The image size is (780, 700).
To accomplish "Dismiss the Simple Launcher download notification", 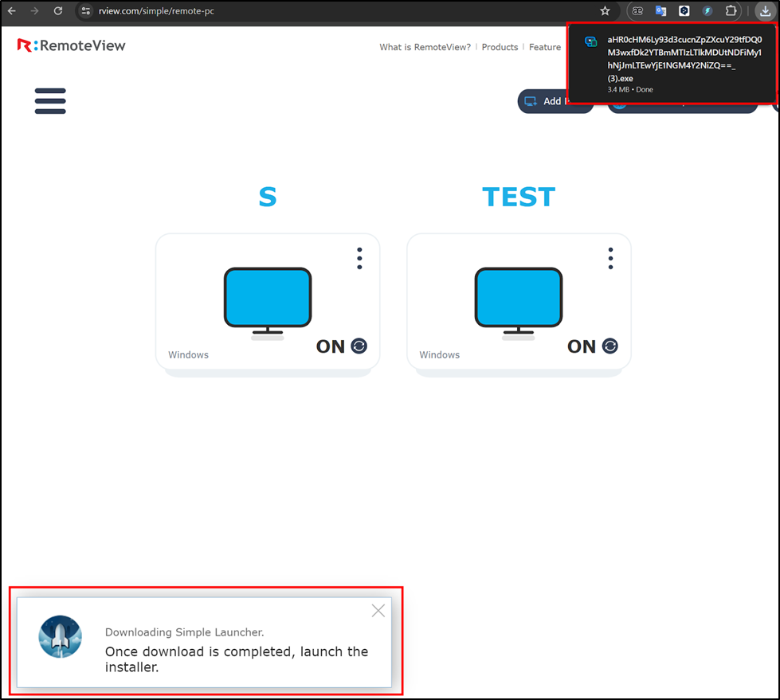I will point(378,610).
